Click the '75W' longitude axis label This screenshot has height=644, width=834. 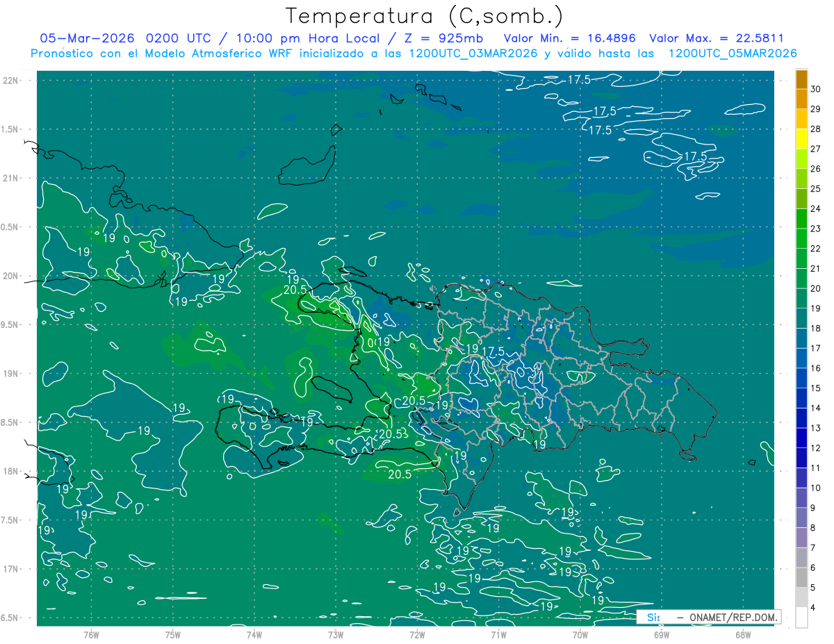[173, 634]
